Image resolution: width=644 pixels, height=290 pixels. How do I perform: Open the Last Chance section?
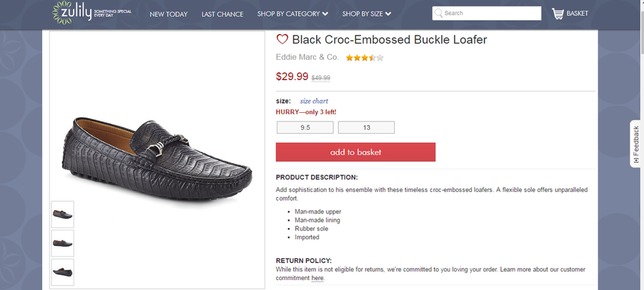coord(222,14)
